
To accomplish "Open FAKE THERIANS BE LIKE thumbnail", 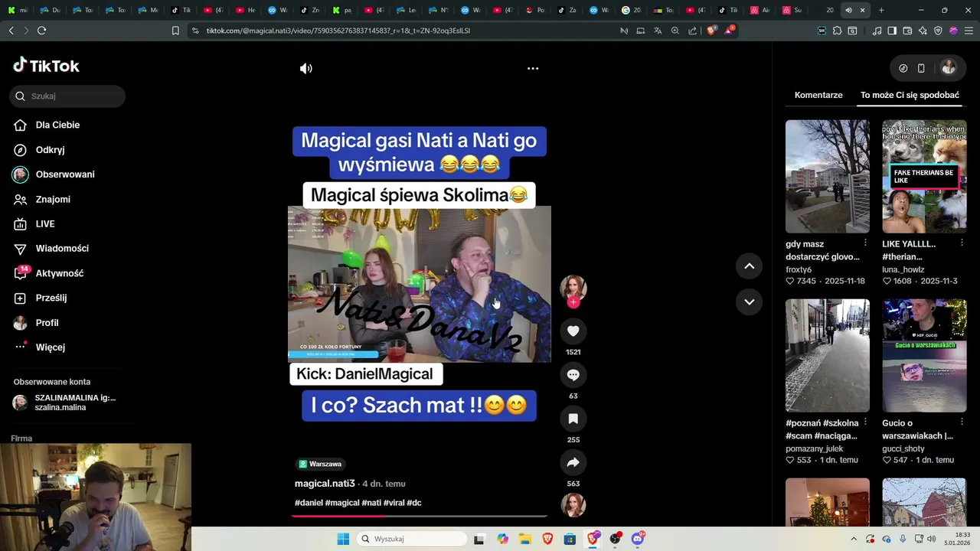I will click(x=924, y=176).
